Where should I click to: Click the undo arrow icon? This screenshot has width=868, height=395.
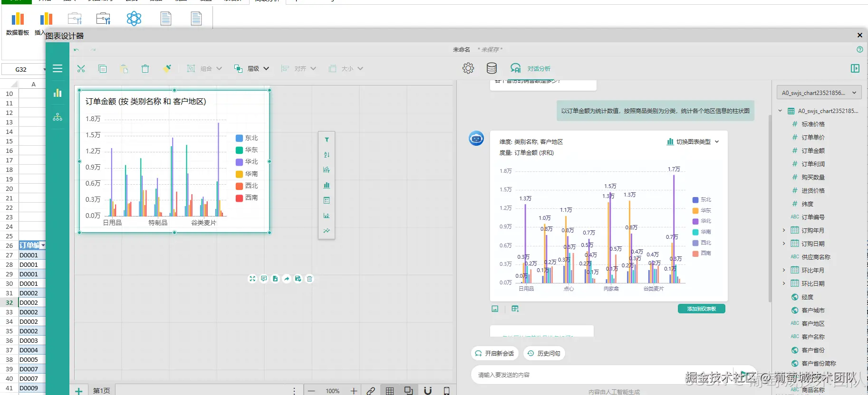77,49
